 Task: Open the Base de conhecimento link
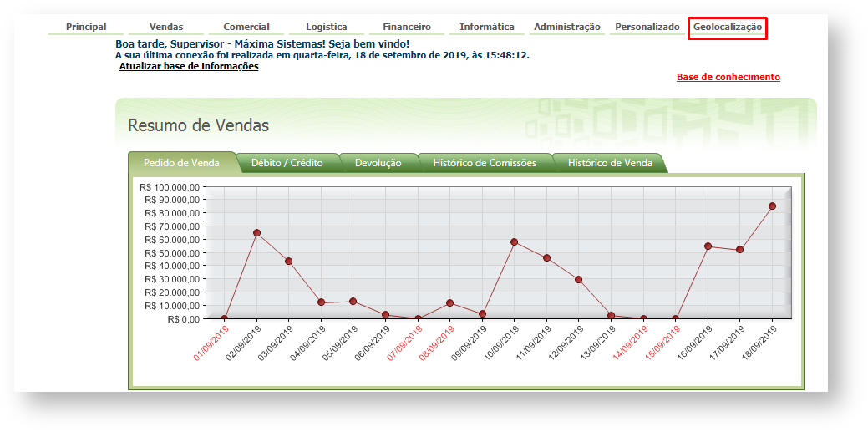click(728, 78)
